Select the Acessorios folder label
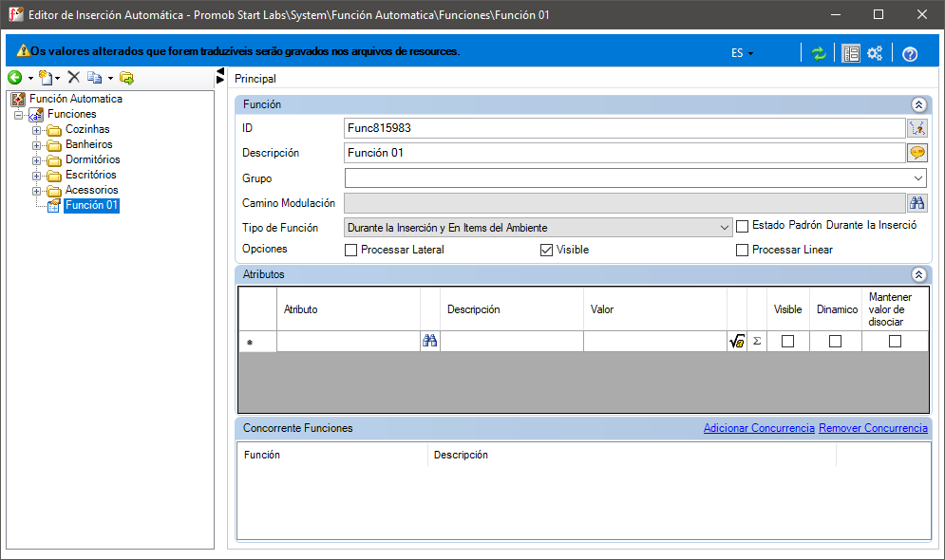This screenshot has width=945, height=560. tap(91, 190)
